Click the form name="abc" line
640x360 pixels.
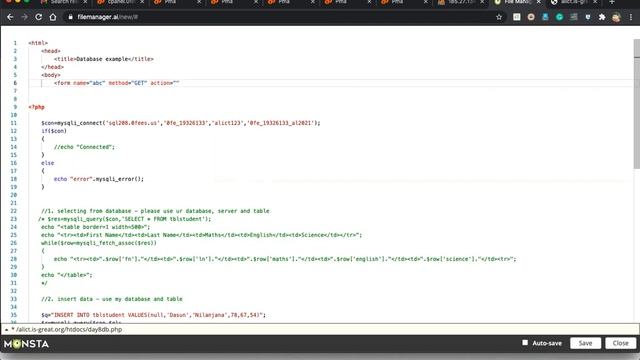point(117,83)
